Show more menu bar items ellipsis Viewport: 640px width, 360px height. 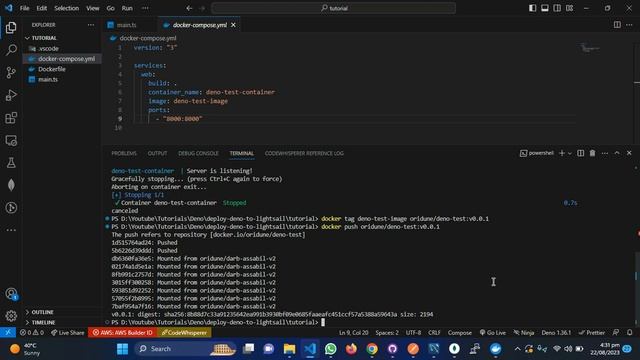click(x=145, y=8)
